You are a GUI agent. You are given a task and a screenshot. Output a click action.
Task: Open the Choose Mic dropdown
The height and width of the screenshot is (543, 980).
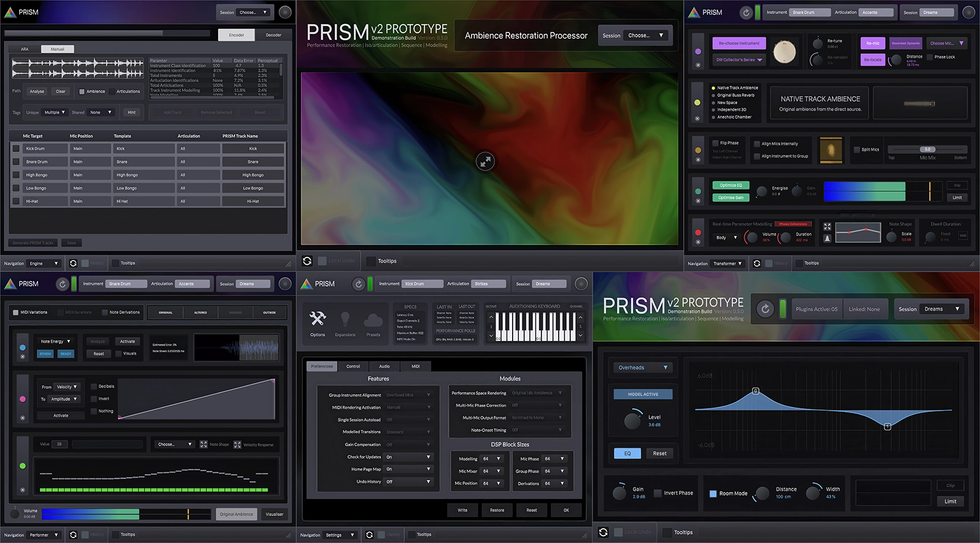pyautogui.click(x=947, y=44)
